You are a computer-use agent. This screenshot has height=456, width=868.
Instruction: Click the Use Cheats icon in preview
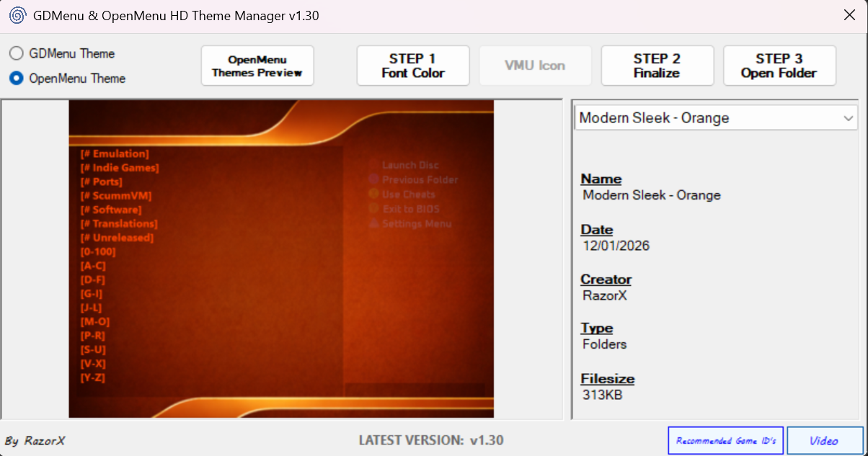(x=373, y=194)
